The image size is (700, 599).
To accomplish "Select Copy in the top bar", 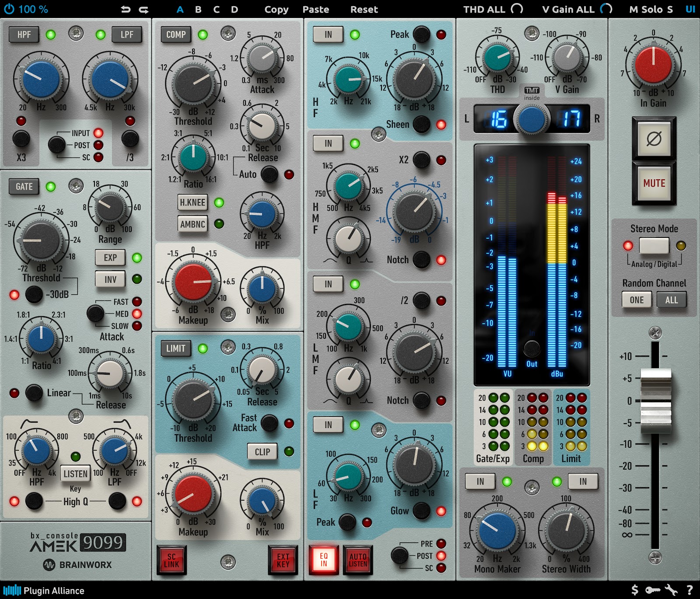I will click(x=276, y=9).
